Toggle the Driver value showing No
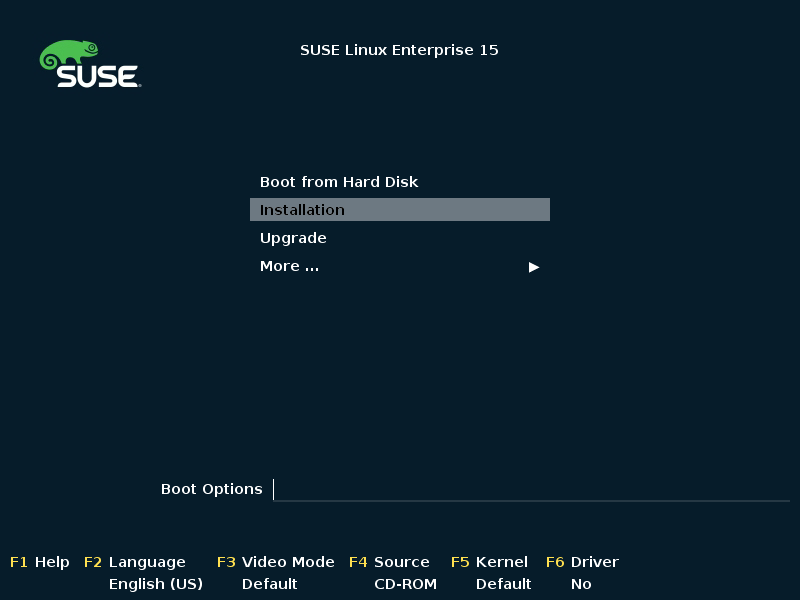The height and width of the screenshot is (600, 800). [581, 584]
